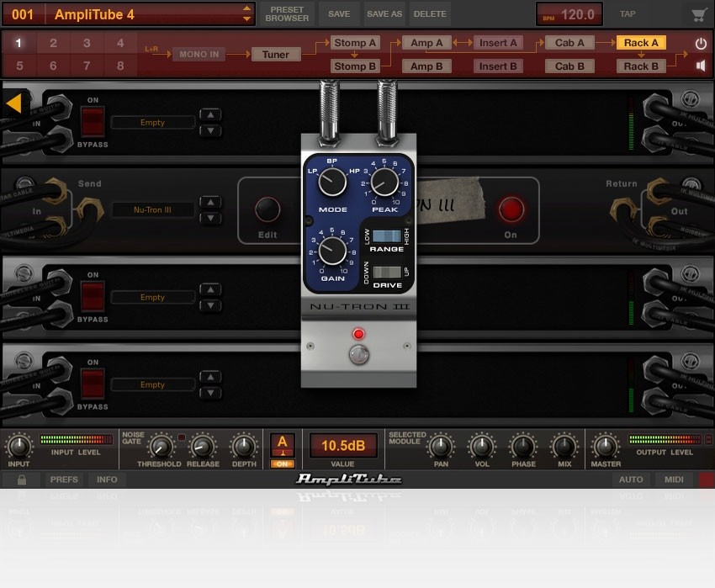Select the Rack A section
Image resolution: width=715 pixels, height=588 pixels.
coord(641,43)
